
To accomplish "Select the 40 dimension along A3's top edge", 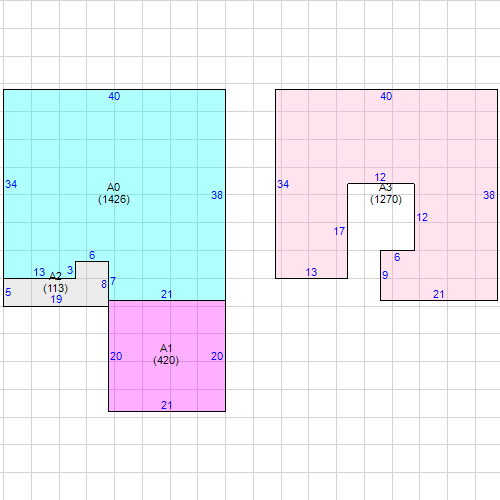I will point(386,96).
